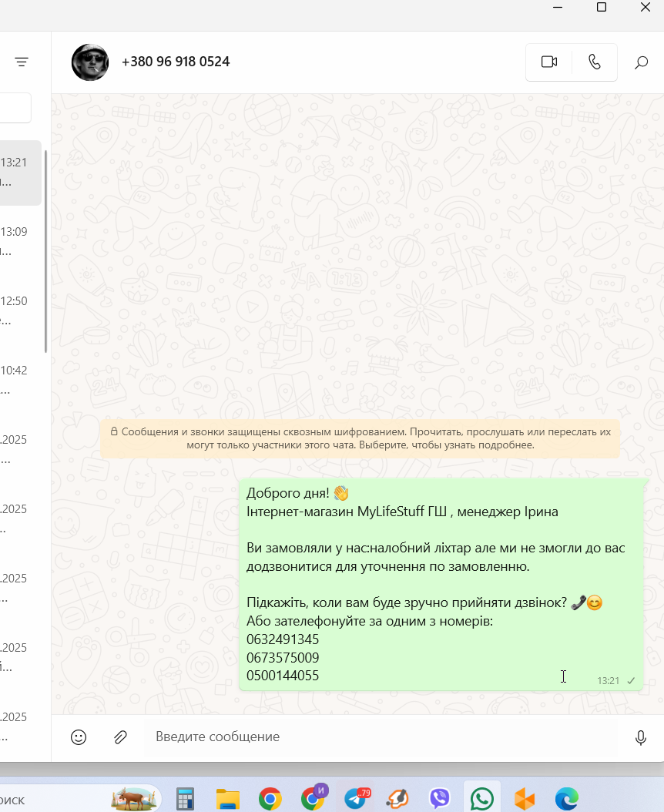664x812 pixels.
Task: Open the chat list filter menu
Action: point(22,62)
